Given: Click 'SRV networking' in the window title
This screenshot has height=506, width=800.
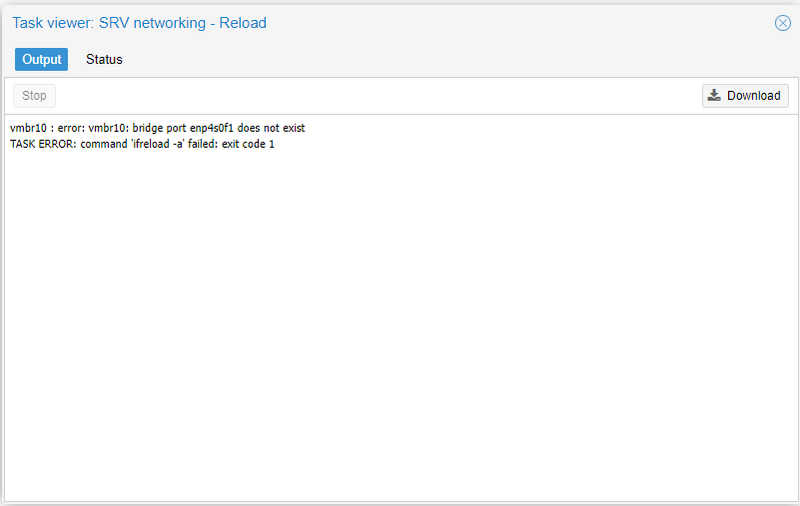Looking at the screenshot, I should click(154, 22).
